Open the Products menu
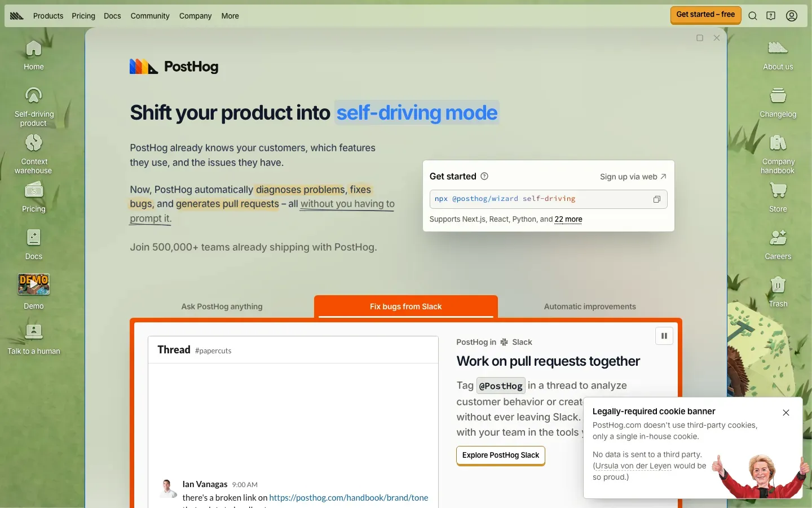Viewport: 812px width, 508px height. 48,16
